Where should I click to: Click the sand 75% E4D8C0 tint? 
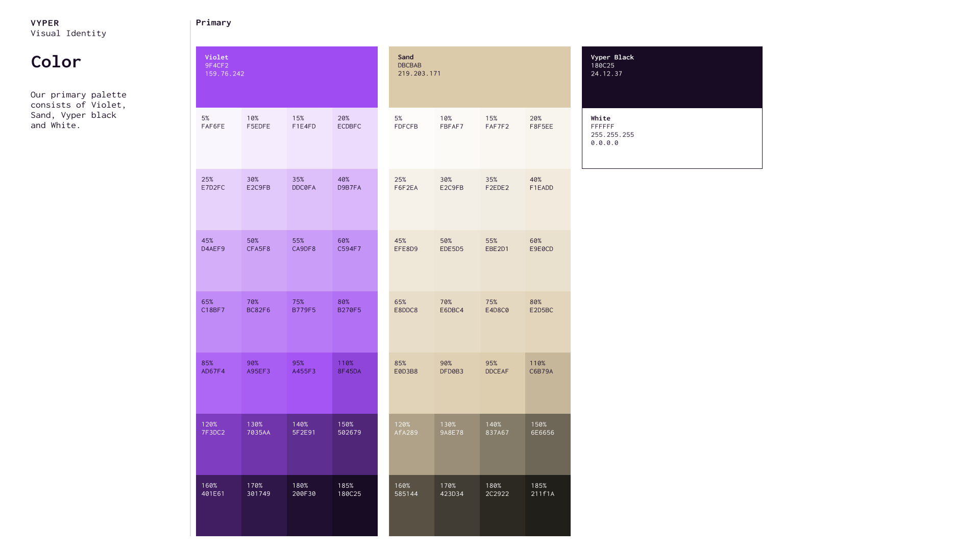click(x=502, y=322)
